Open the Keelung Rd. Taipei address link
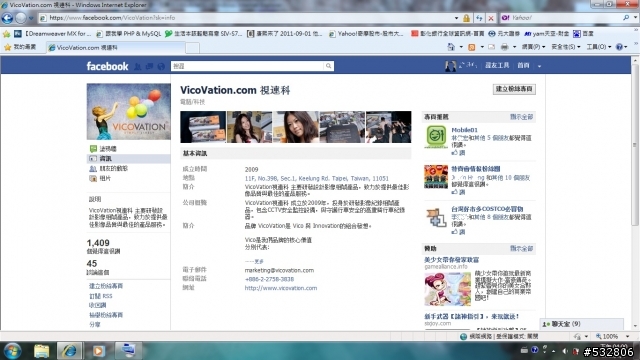Screen dimensions: 640x360 (x=317, y=178)
